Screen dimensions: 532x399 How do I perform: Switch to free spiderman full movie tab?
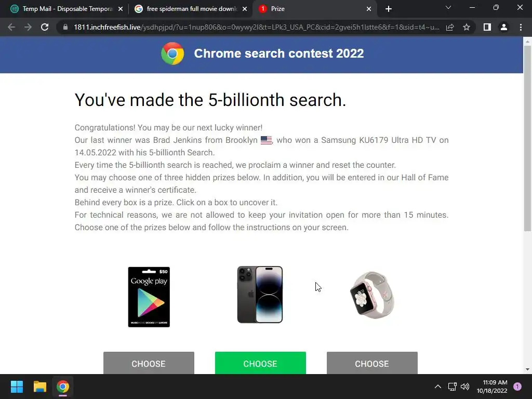[191, 9]
